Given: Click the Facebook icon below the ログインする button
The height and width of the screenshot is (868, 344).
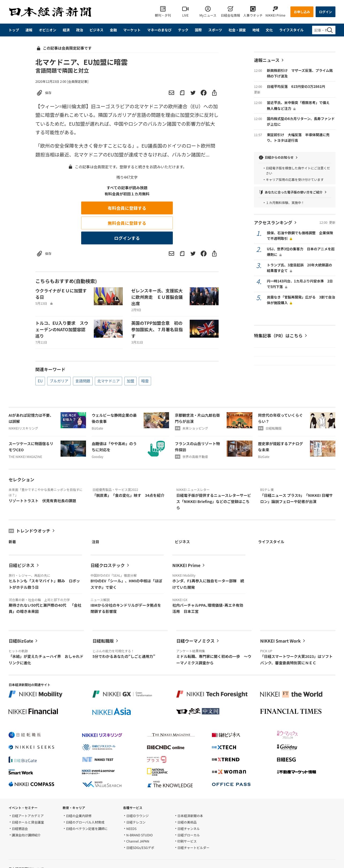Looking at the screenshot, I should point(204,254).
